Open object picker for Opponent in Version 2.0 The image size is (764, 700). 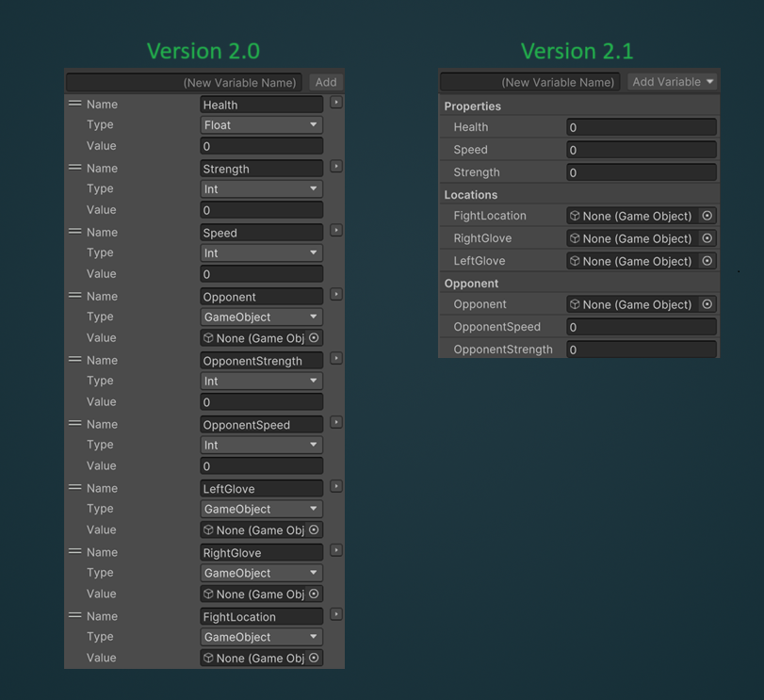315,337
